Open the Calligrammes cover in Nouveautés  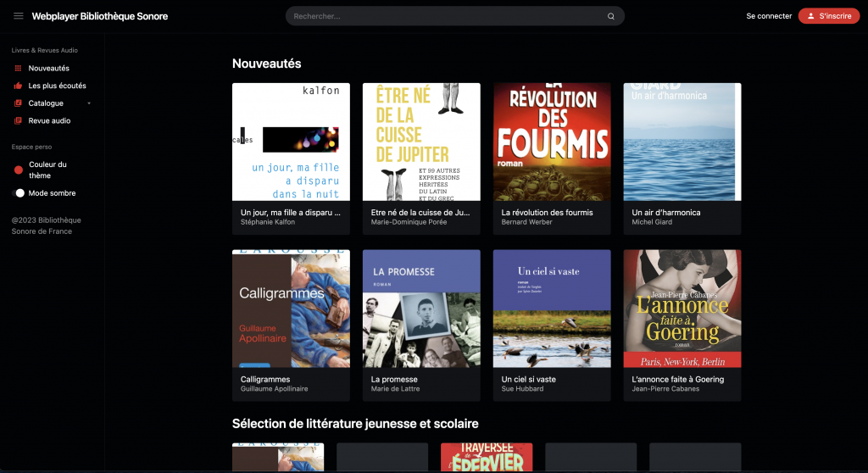click(292, 309)
